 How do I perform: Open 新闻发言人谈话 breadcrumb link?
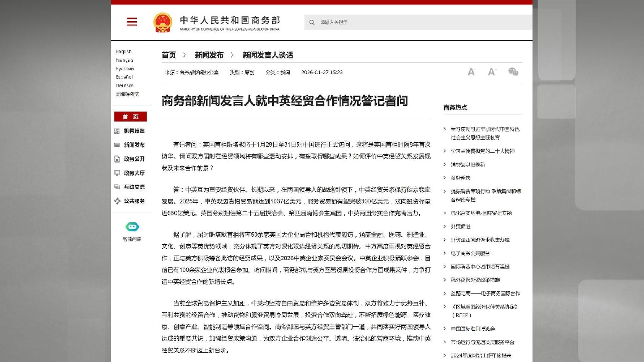point(268,55)
